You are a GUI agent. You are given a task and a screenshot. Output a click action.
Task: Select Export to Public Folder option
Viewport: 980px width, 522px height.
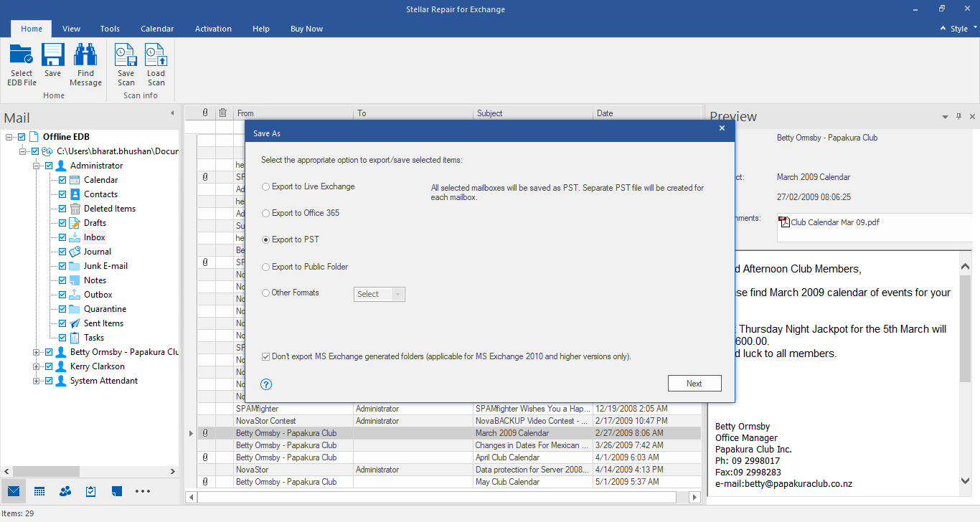[x=305, y=267]
